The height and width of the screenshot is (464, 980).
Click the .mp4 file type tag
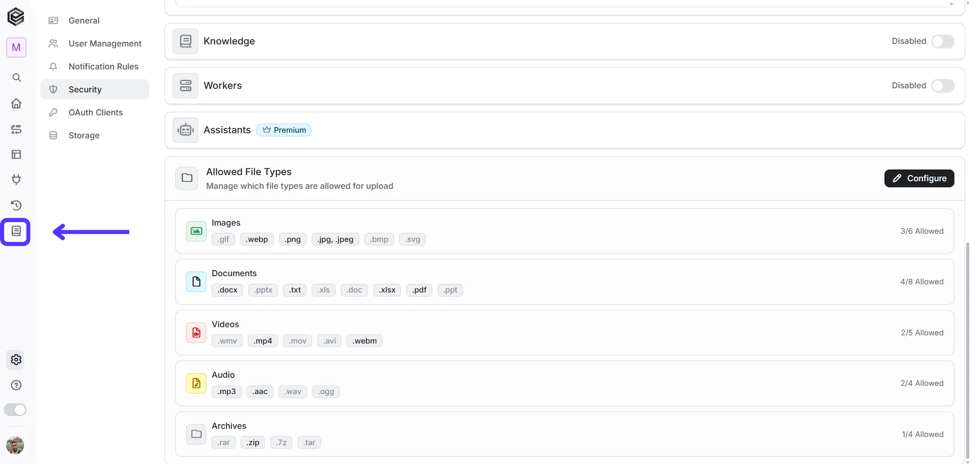click(263, 341)
